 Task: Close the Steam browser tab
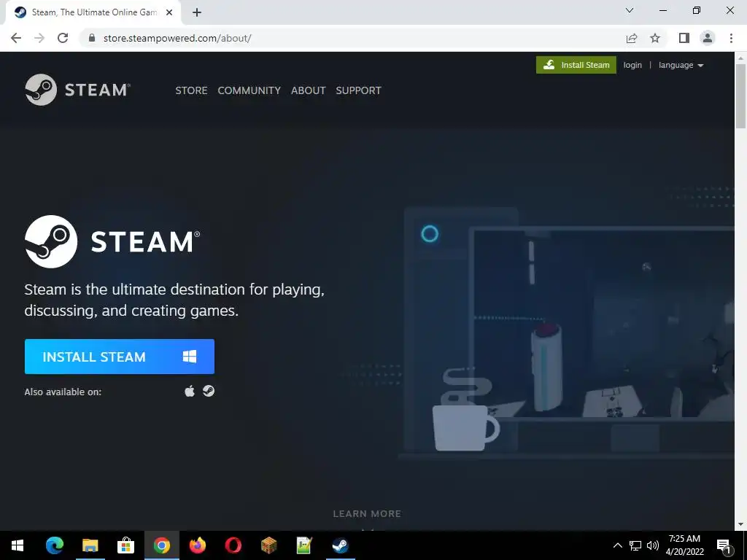click(169, 12)
